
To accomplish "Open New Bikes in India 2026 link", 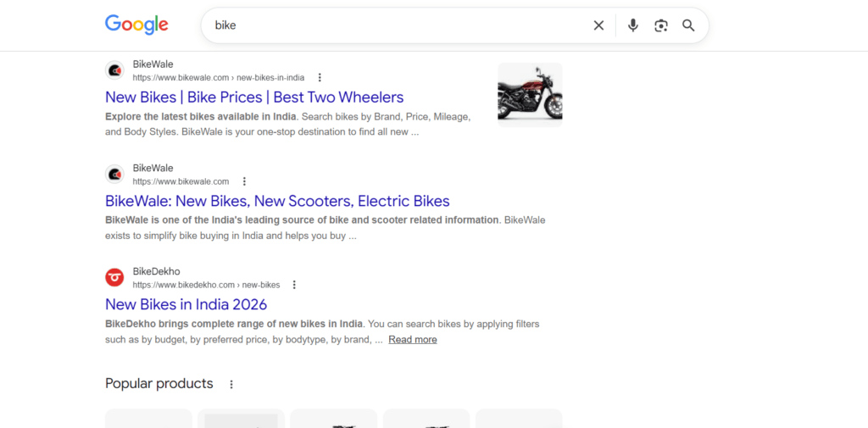I will tap(186, 304).
